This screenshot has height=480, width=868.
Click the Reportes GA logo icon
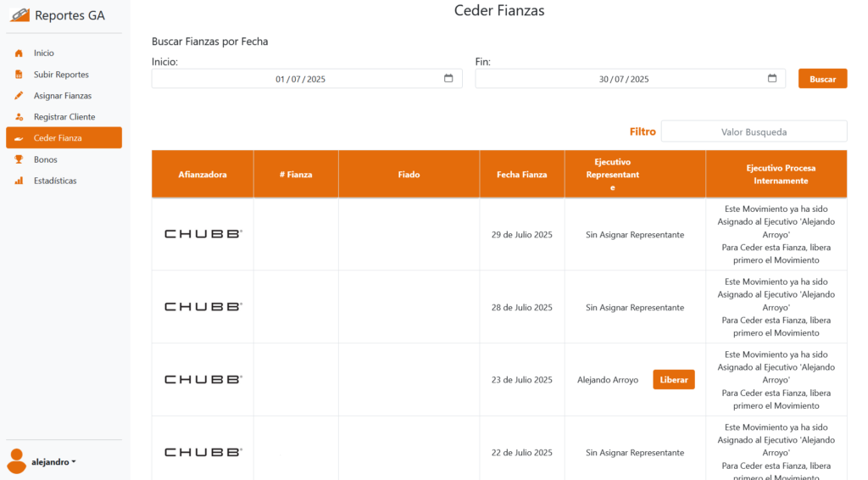coord(19,15)
